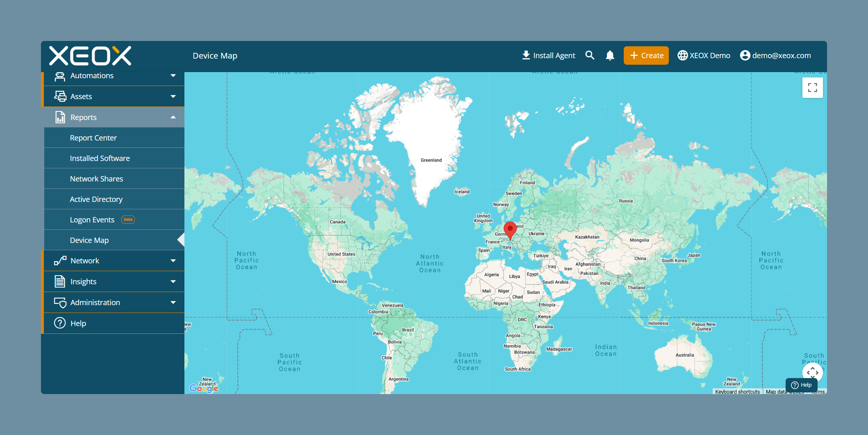Open the map camera controls
The image size is (868, 435).
(812, 372)
